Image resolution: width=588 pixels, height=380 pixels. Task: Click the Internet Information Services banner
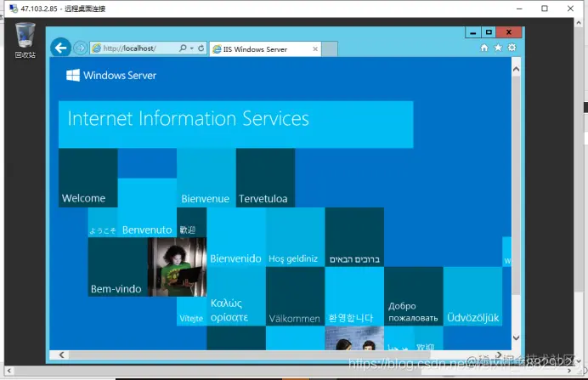[236, 124]
